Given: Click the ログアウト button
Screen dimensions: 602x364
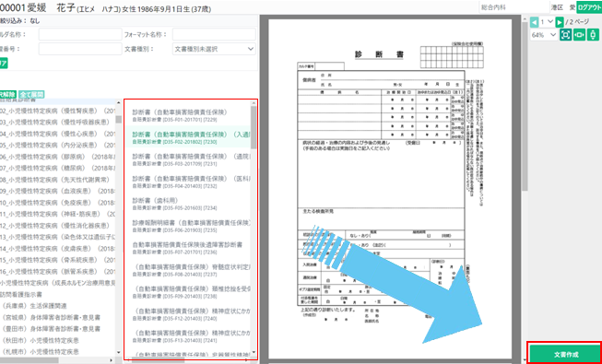Looking at the screenshot, I should pyautogui.click(x=589, y=7).
